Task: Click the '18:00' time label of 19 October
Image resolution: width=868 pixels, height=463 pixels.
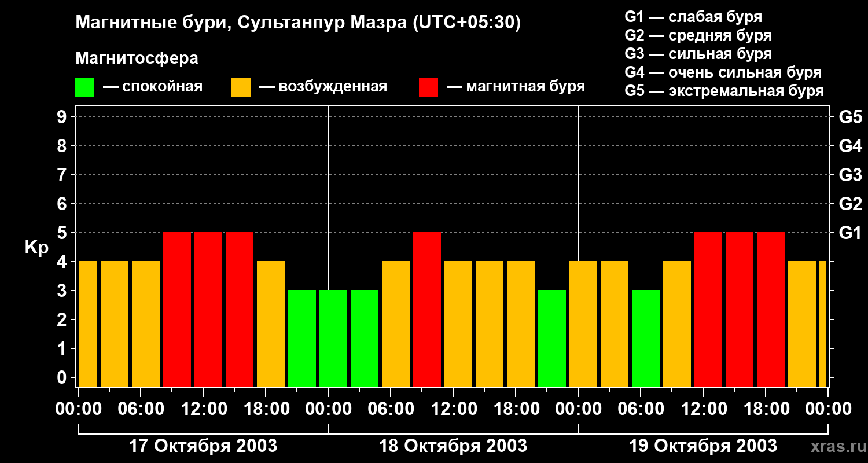Action: [766, 409]
